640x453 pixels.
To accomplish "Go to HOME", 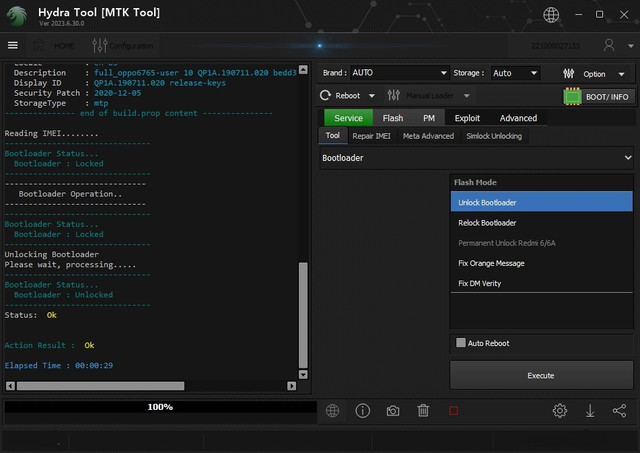I will [54, 46].
